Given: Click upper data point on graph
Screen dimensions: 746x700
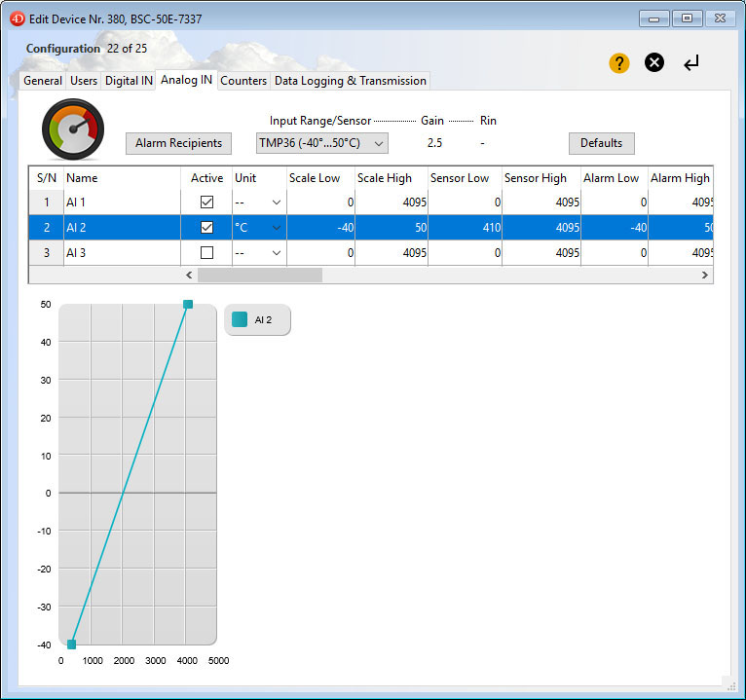Looking at the screenshot, I should 188,305.
